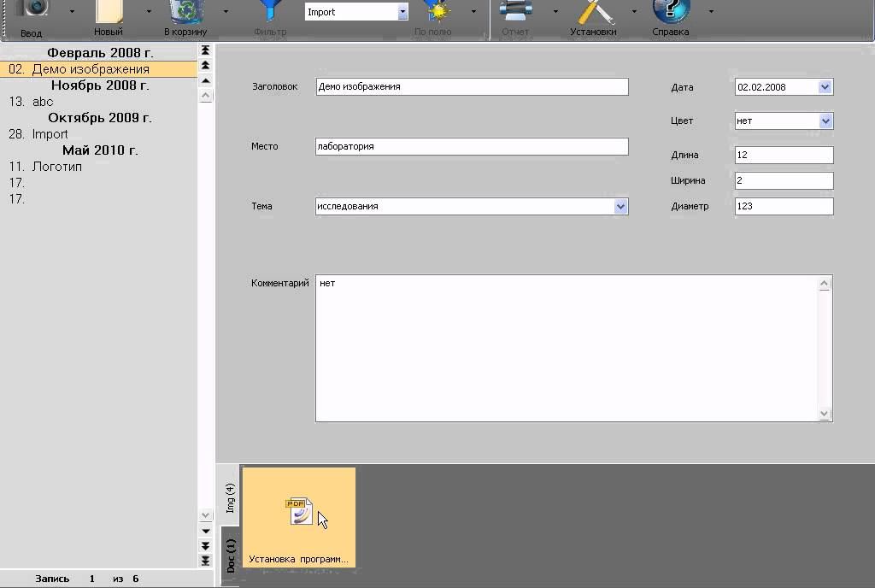
Task: Open the arrow next to Отчет
Action: click(555, 11)
